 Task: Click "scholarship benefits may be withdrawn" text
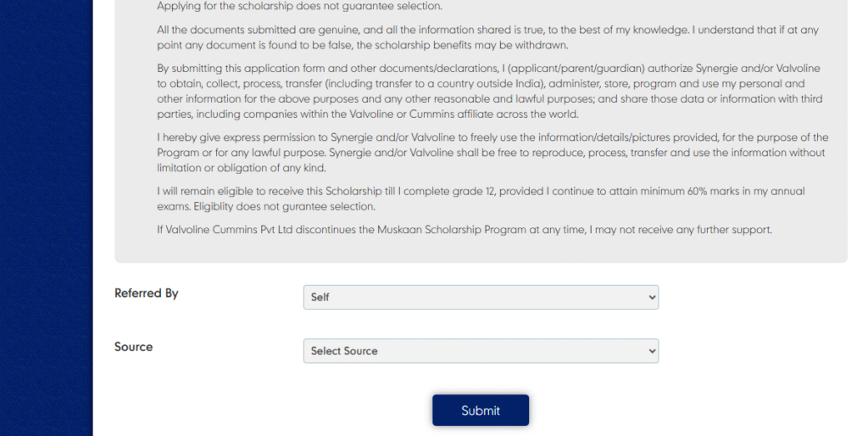tap(468, 45)
